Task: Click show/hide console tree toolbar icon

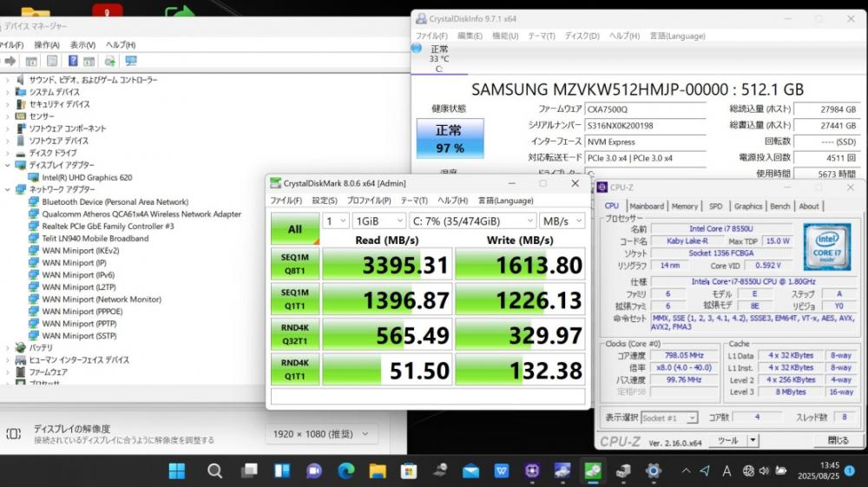Action: 31,61
